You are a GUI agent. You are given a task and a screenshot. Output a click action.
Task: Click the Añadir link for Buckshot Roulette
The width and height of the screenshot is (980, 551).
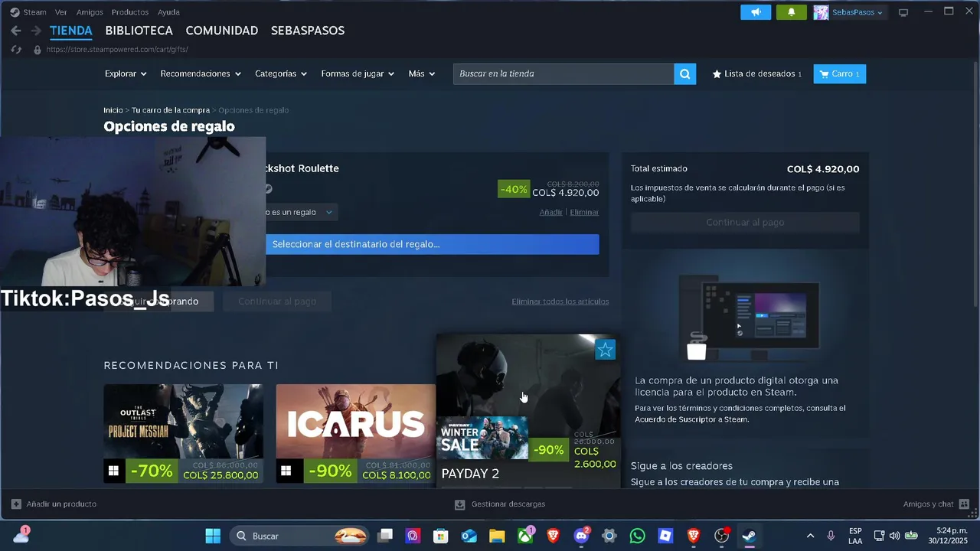coord(551,212)
